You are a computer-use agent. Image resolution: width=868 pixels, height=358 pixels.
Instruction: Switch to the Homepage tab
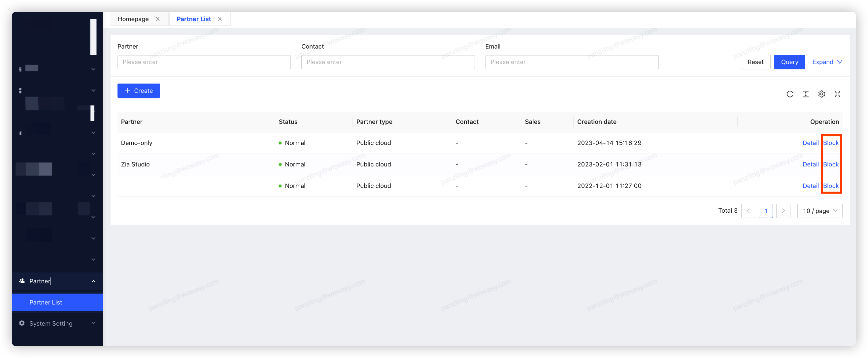tap(133, 19)
